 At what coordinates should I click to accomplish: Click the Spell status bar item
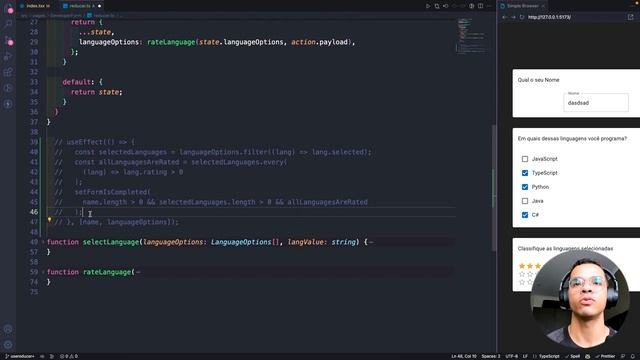(573, 356)
